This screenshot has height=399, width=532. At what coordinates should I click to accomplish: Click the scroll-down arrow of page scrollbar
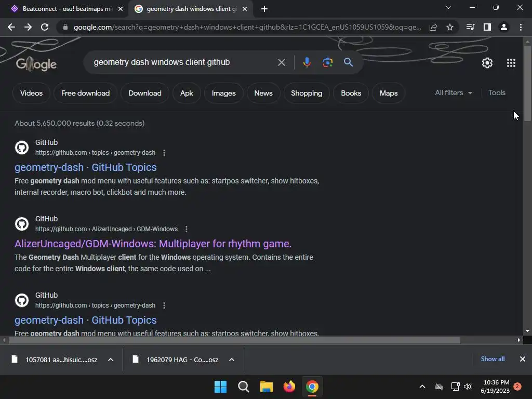(x=527, y=331)
